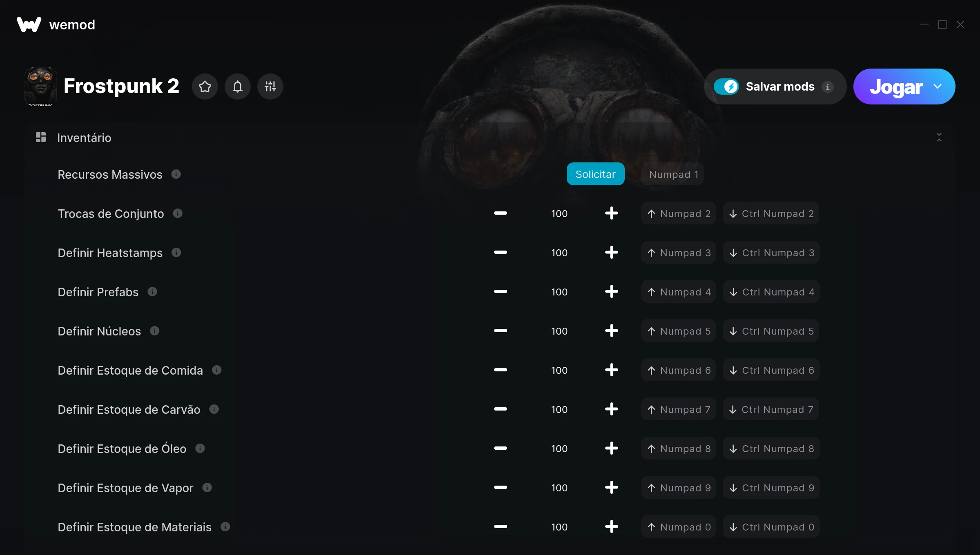Click the Inventário category header
Screen dimensions: 980x555
pyautogui.click(x=84, y=138)
